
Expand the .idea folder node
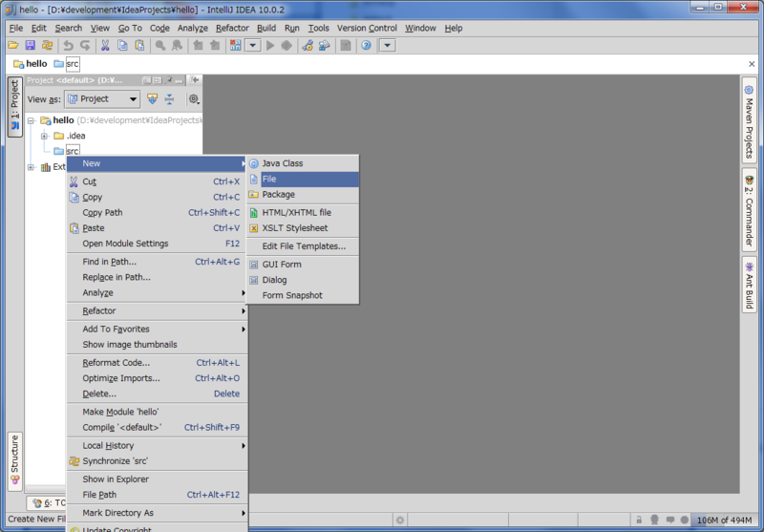click(44, 136)
